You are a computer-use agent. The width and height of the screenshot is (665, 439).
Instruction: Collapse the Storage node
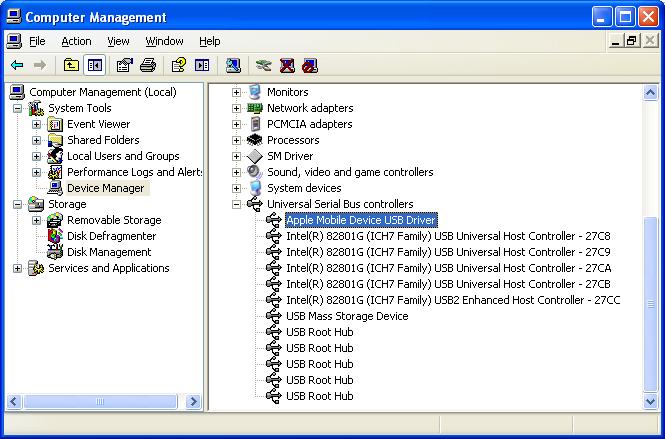(17, 204)
